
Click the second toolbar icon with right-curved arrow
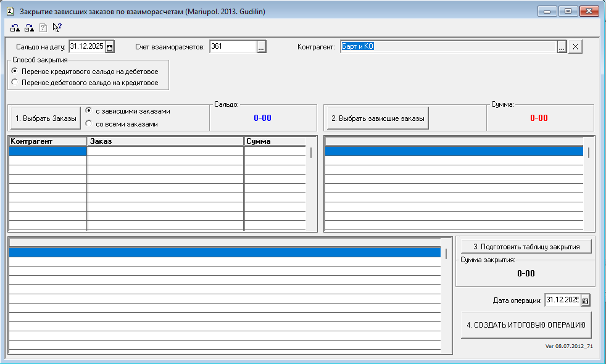29,28
